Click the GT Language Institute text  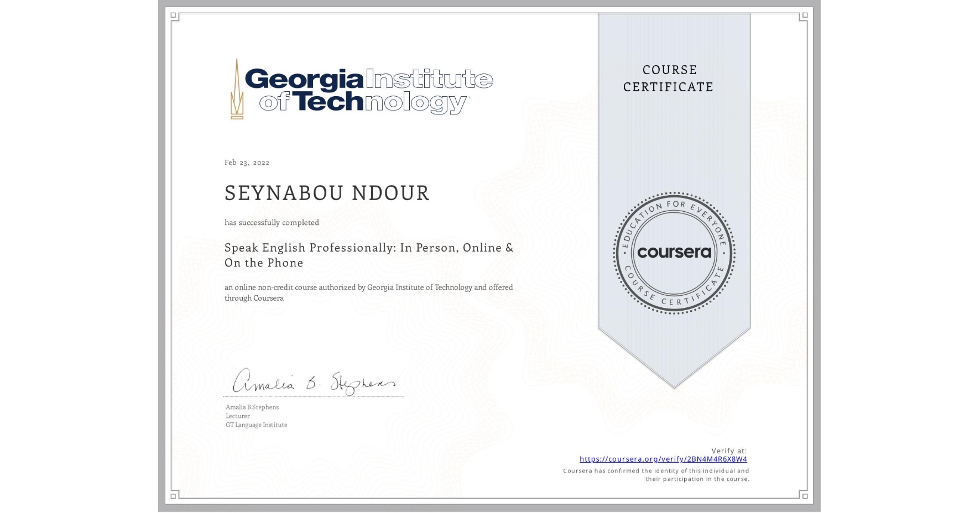tap(256, 425)
